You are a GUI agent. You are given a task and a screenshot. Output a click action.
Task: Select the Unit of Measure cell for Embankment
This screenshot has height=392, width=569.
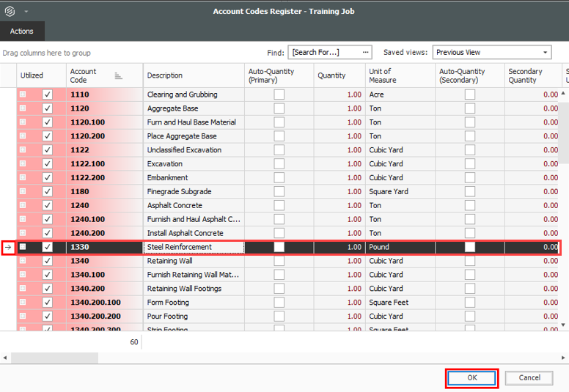pyautogui.click(x=399, y=178)
